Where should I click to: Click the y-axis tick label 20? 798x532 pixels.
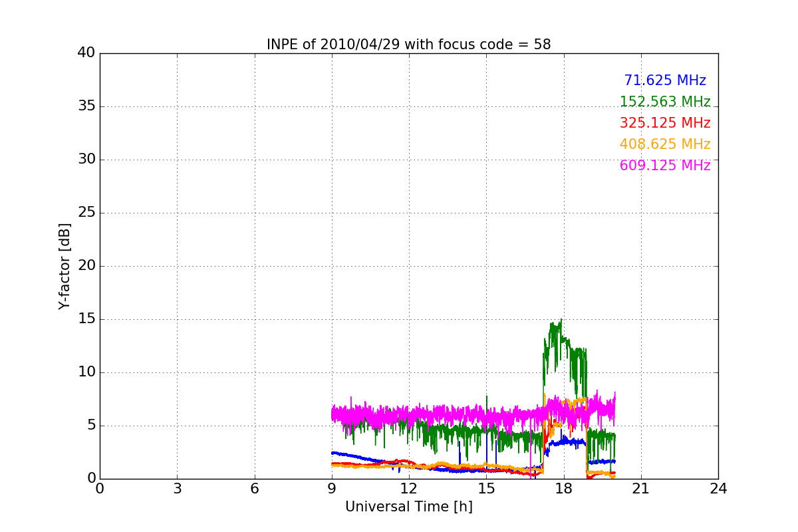[x=86, y=266]
